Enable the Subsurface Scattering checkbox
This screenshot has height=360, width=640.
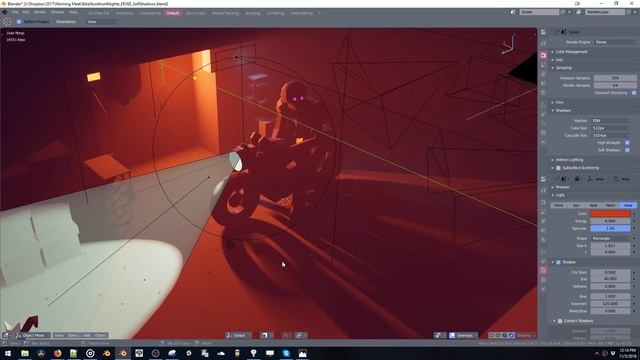click(558, 168)
